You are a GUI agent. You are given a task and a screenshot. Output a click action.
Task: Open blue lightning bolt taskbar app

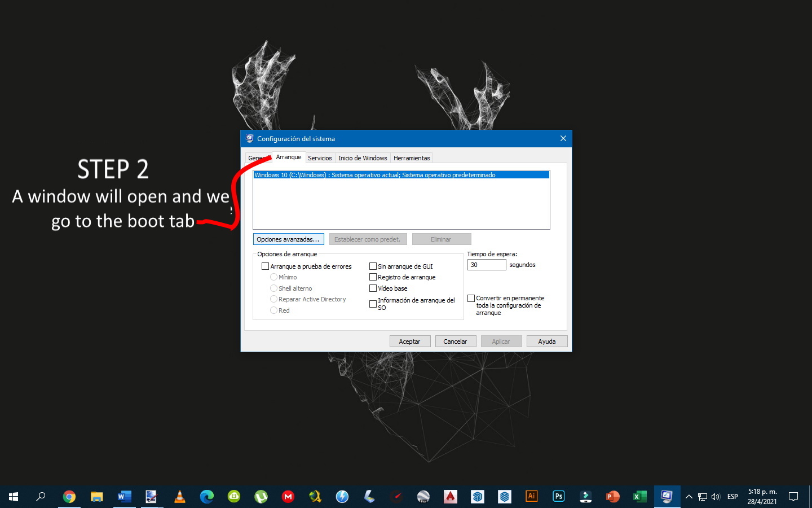342,497
